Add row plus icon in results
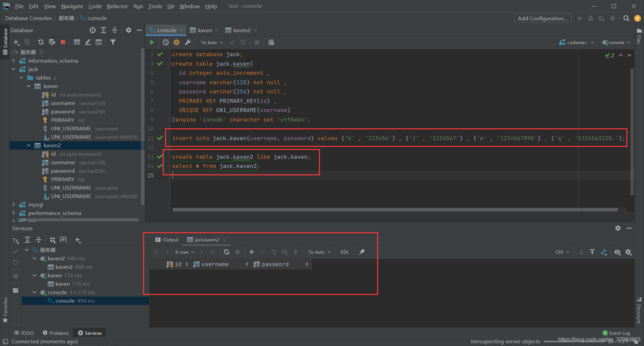Screen dimensions: 644x346 (x=251, y=252)
